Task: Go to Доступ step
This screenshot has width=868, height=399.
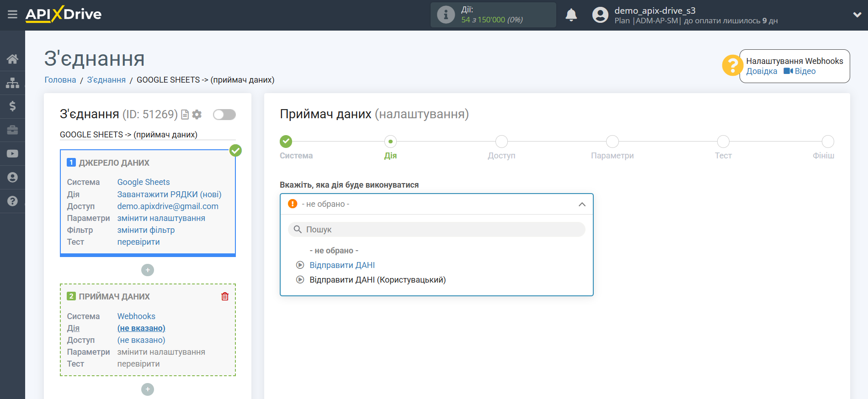Action: (501, 142)
